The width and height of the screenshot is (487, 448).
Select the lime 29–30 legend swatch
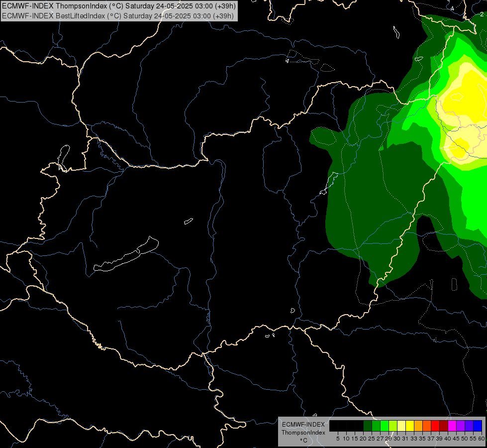[x=393, y=426]
